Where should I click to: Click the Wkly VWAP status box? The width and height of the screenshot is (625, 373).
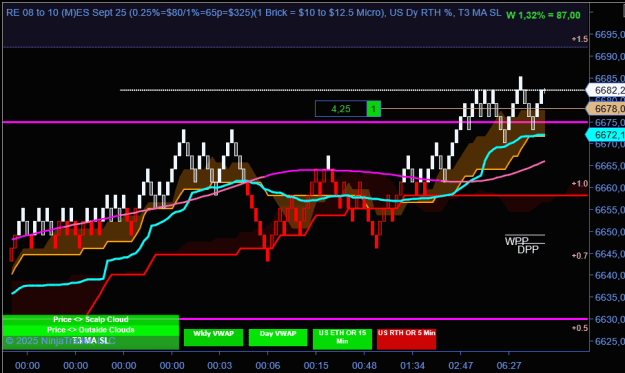pyautogui.click(x=213, y=337)
